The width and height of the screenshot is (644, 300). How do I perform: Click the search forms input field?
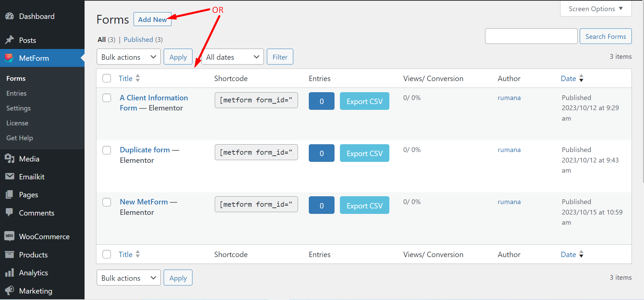click(x=531, y=36)
